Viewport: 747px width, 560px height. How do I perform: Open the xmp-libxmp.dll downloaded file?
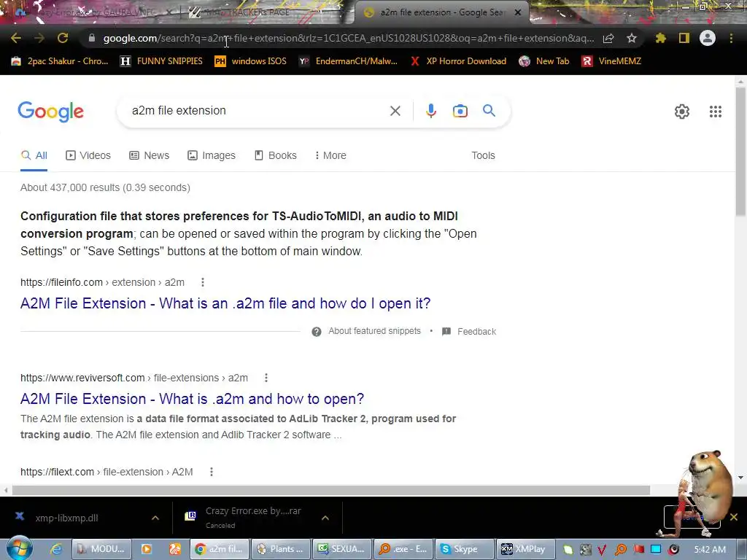(x=66, y=518)
